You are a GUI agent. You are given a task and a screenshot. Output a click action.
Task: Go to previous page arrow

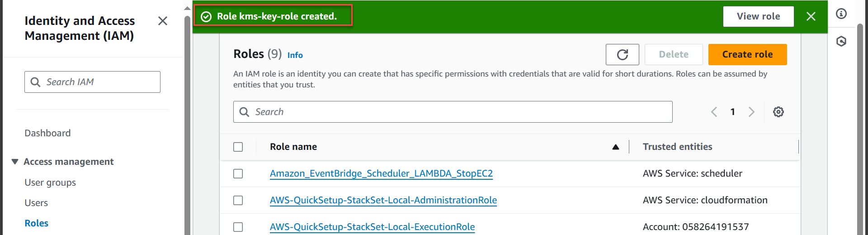tap(714, 112)
